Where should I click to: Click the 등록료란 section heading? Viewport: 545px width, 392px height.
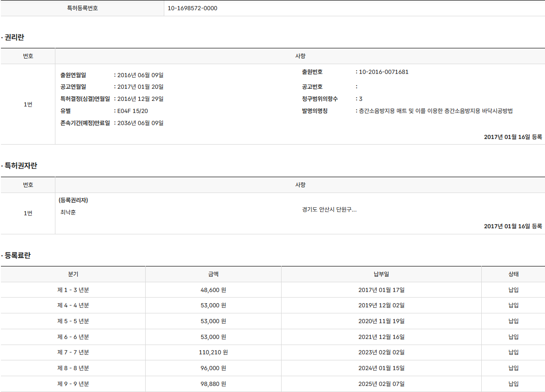pos(17,255)
